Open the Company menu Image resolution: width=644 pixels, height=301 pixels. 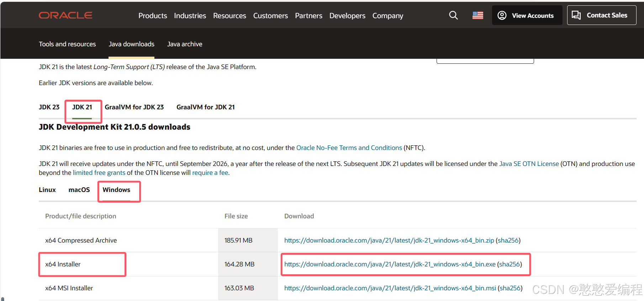click(388, 16)
